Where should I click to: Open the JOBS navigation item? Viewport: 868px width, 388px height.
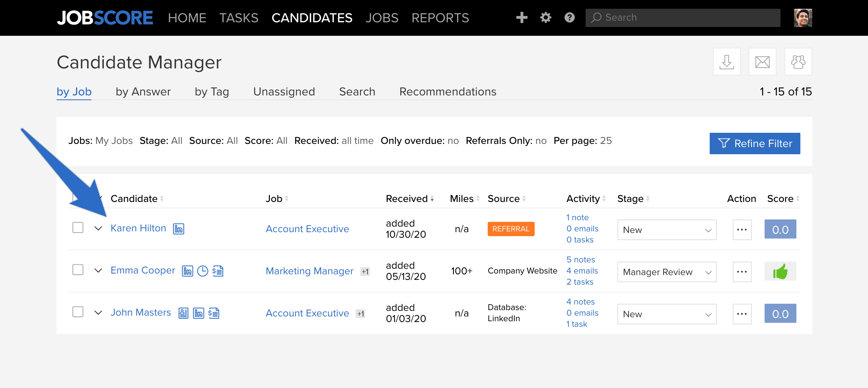(382, 18)
